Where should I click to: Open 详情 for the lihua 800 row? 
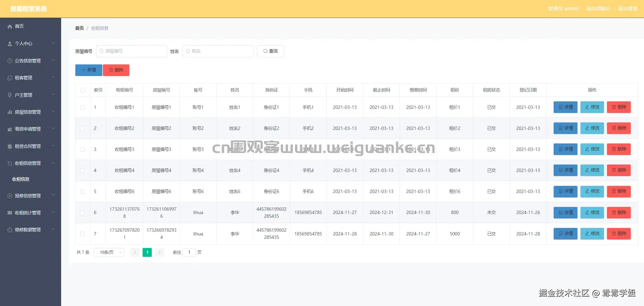[x=566, y=213]
